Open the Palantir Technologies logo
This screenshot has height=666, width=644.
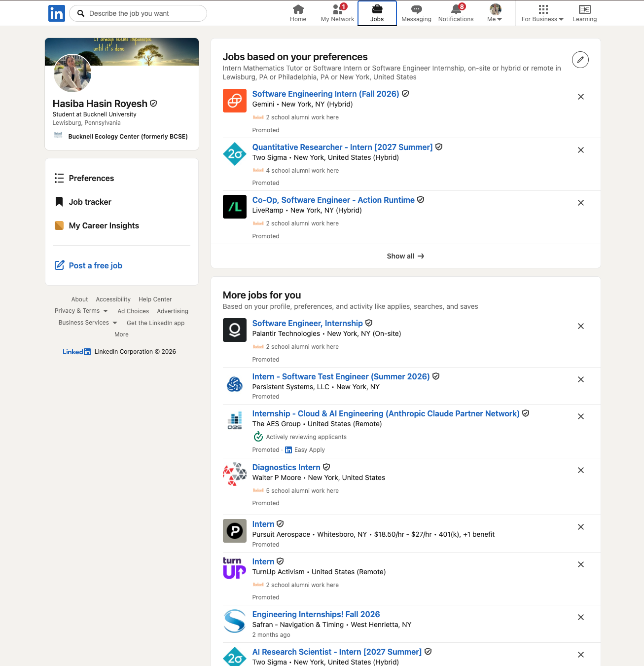pyautogui.click(x=235, y=330)
